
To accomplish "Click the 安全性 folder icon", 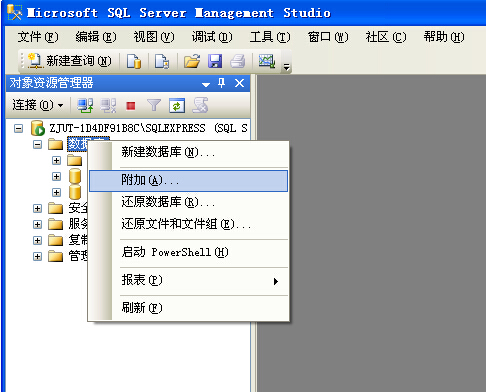I will tap(56, 208).
